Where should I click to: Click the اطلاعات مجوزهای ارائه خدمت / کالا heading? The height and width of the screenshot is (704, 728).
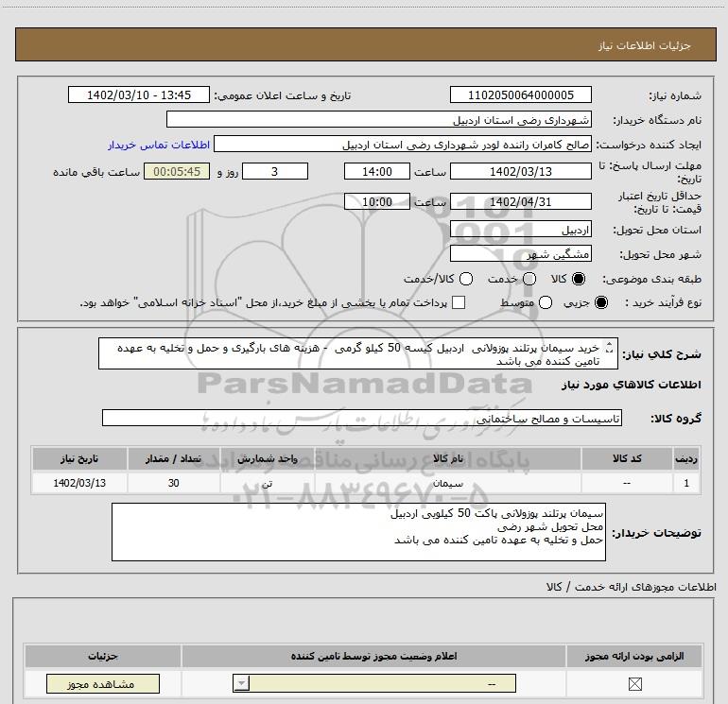[632, 587]
